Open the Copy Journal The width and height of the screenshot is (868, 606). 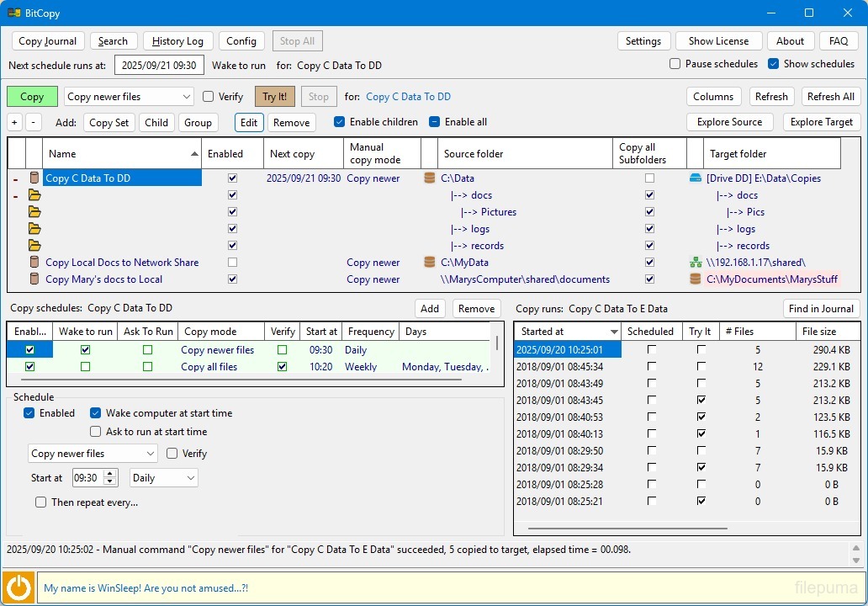47,41
